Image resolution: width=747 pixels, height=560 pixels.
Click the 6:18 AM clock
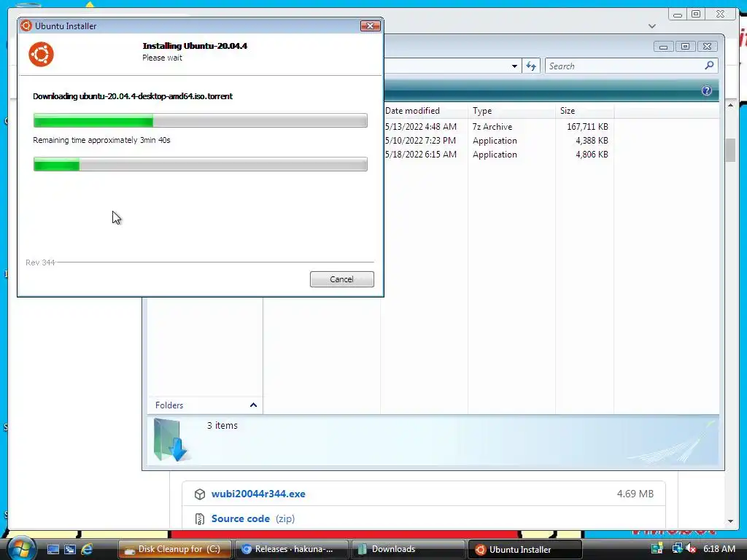click(x=719, y=548)
